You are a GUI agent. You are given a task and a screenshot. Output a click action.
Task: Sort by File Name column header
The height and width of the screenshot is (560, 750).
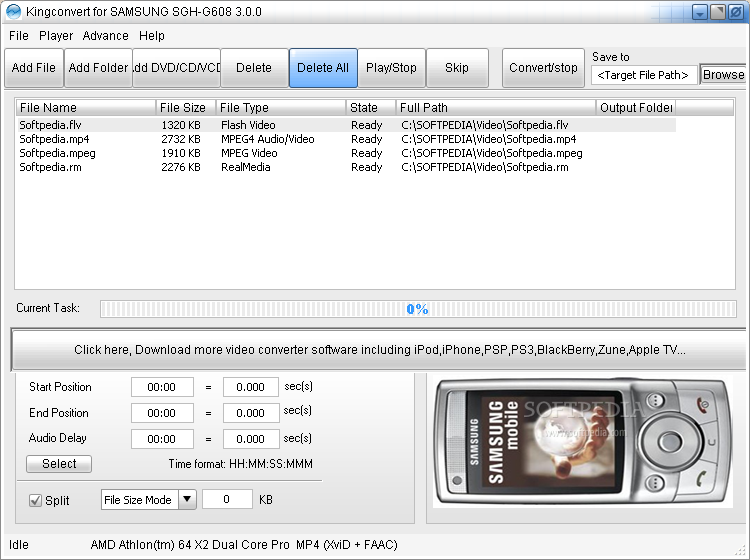(86, 108)
